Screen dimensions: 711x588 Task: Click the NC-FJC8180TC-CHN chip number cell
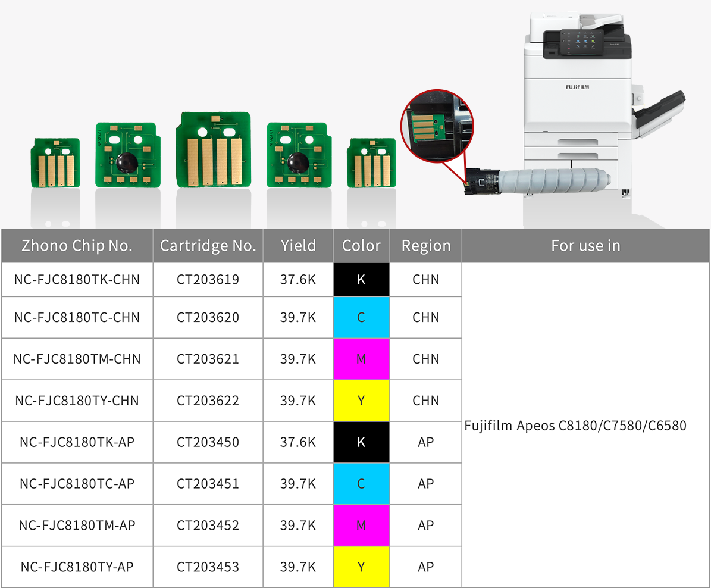(x=77, y=317)
